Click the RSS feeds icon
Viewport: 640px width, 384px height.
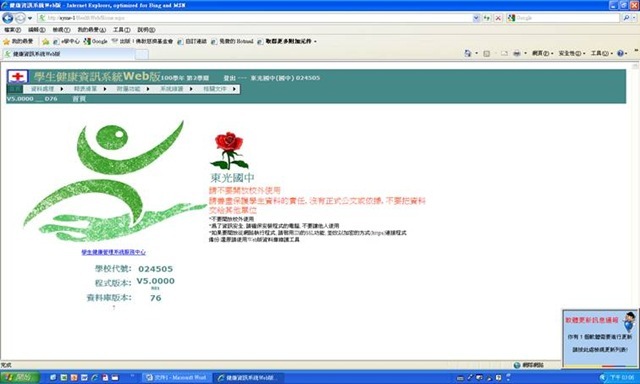(487, 53)
